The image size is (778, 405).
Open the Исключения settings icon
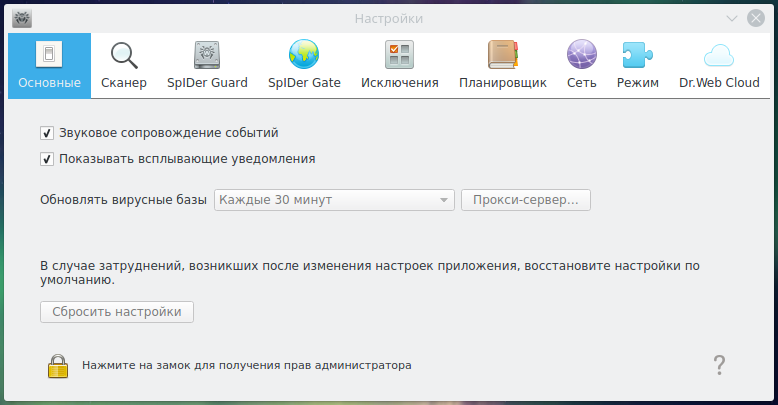click(x=399, y=55)
